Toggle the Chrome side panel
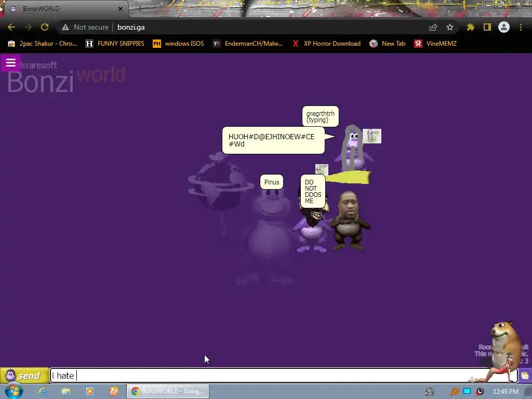 point(487,27)
